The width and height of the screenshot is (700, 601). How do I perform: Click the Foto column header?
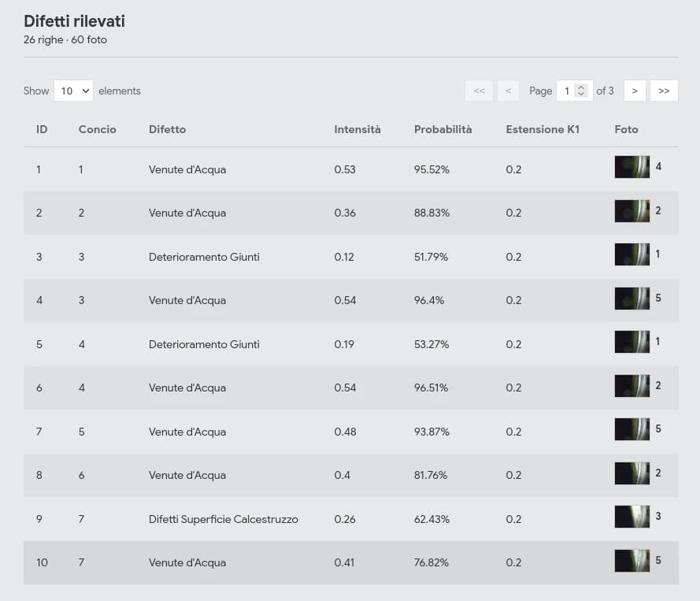tap(626, 129)
